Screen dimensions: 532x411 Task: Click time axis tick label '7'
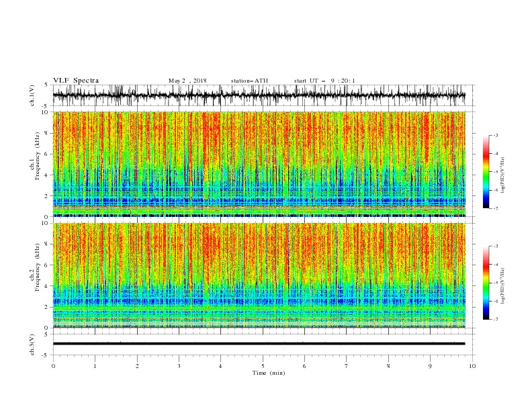click(347, 366)
